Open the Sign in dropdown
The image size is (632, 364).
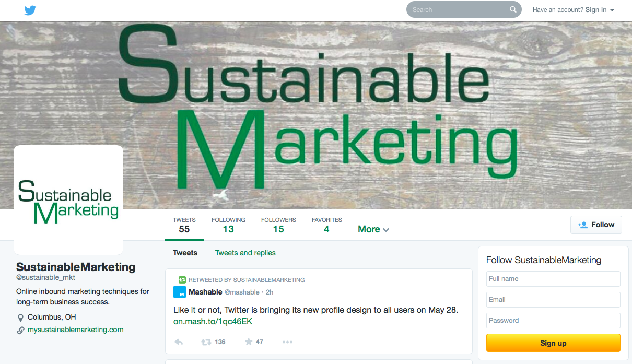(x=599, y=10)
